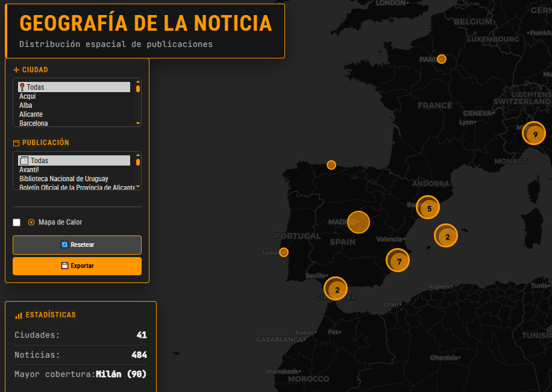Click the bullseye icon next to Mapa de Calor
Screen dimensions: 552x392
pos(31,222)
